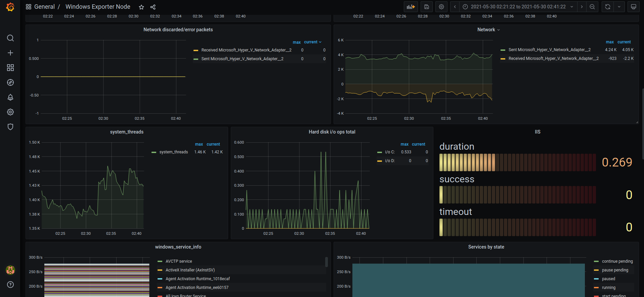Screen dimensions: 644x297
Task: Star this dashboard as favorite
Action: pos(141,7)
